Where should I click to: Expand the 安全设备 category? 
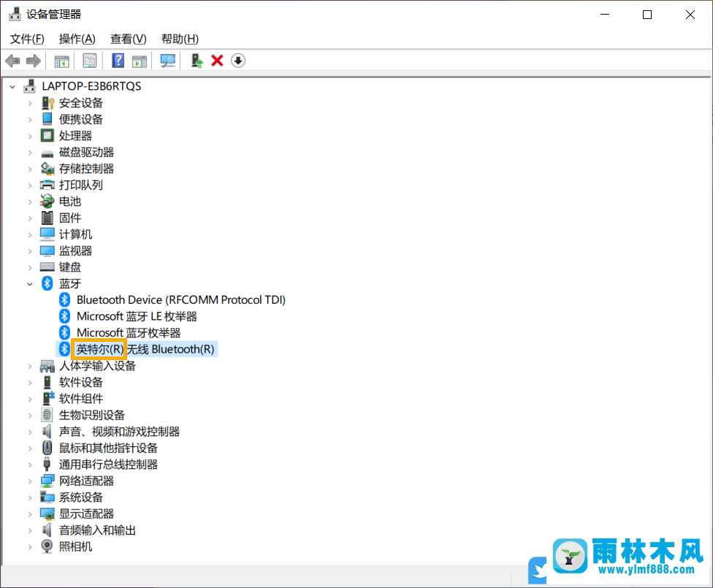[30, 103]
